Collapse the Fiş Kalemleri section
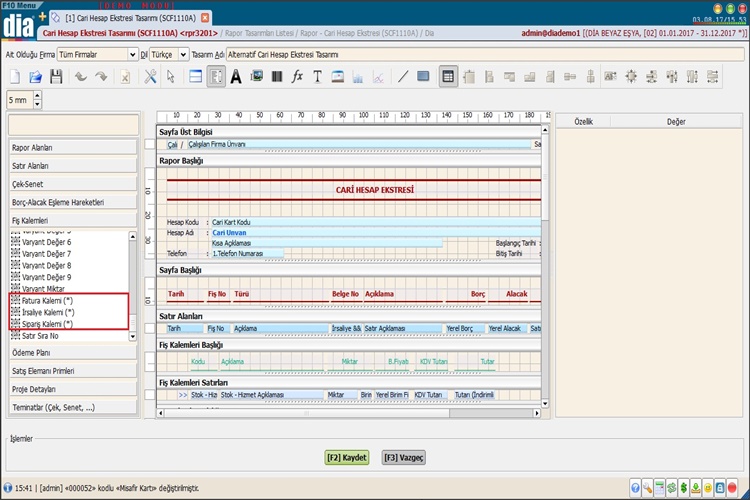 click(73, 220)
